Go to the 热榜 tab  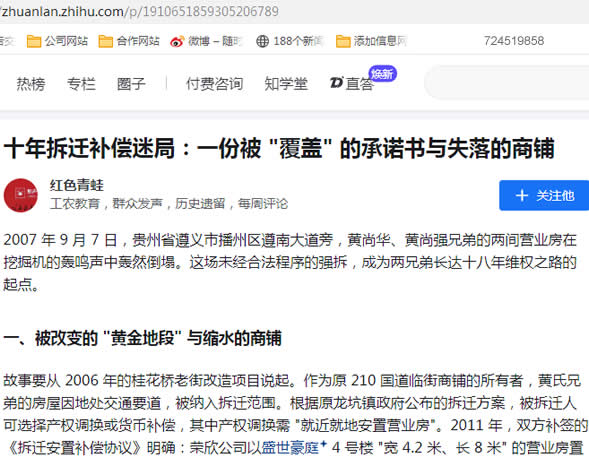[31, 83]
